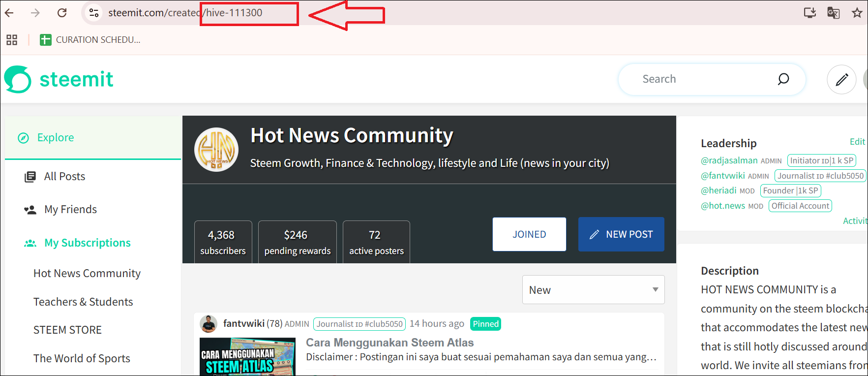Reload the page with the refresh icon

(x=62, y=13)
